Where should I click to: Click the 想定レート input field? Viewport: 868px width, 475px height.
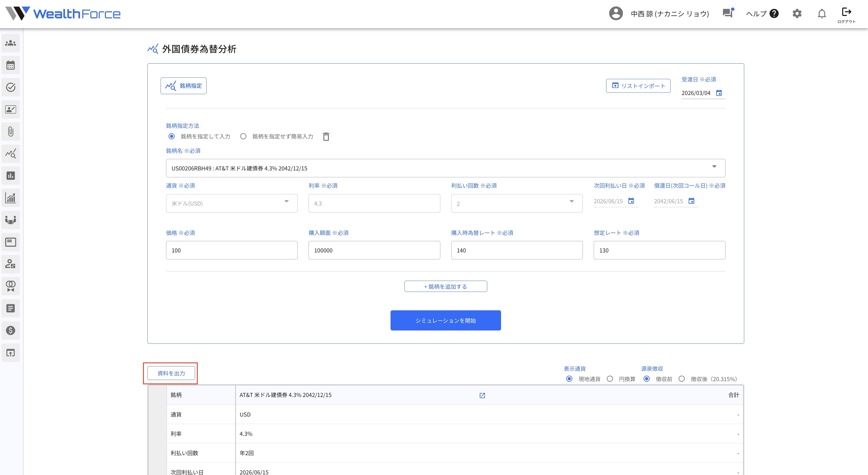tap(659, 250)
